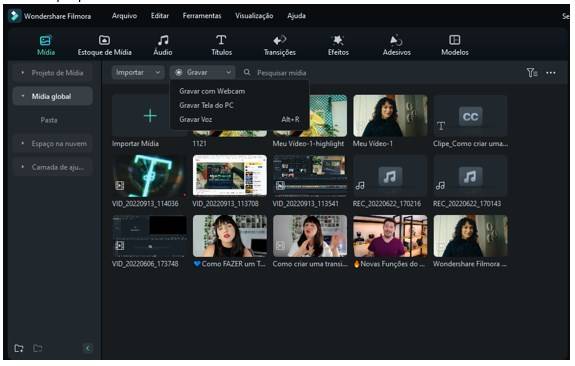Expand Camada de aju... section
Image resolution: width=575 pixels, height=366 pixels.
point(52,167)
